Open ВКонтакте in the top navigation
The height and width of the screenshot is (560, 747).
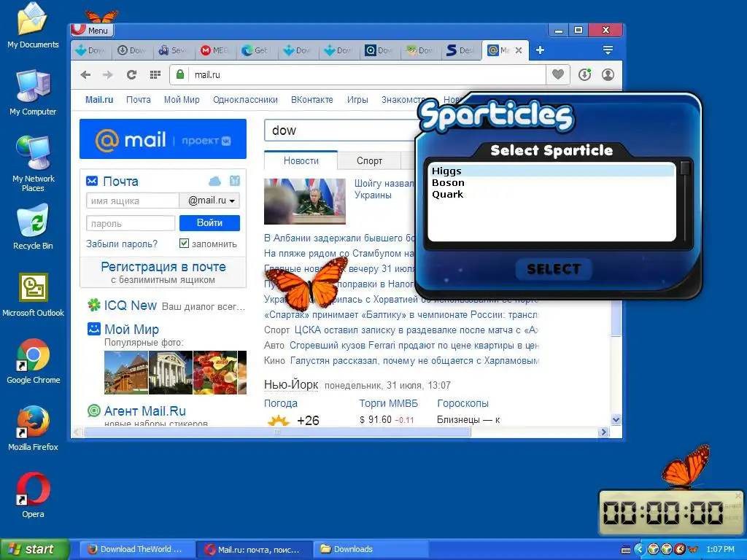(312, 99)
